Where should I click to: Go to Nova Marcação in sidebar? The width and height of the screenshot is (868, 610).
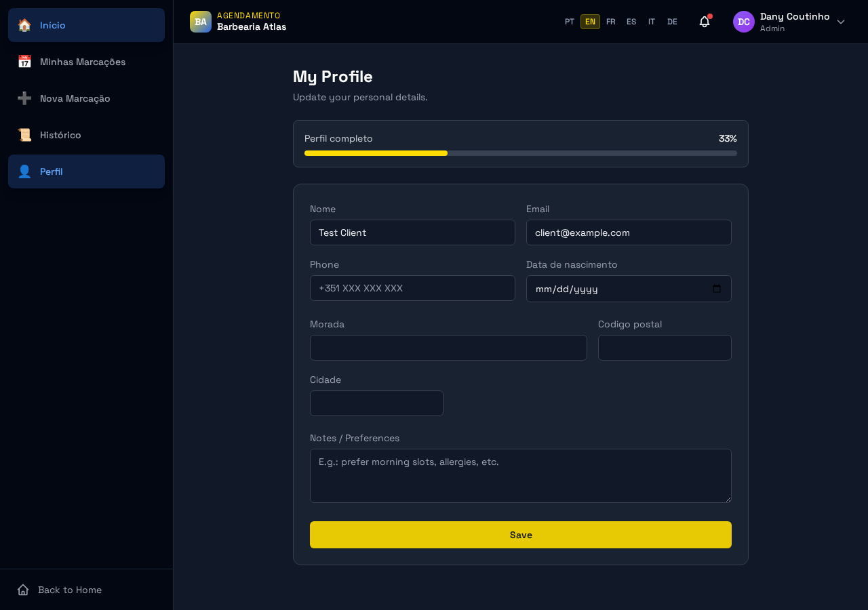86,98
